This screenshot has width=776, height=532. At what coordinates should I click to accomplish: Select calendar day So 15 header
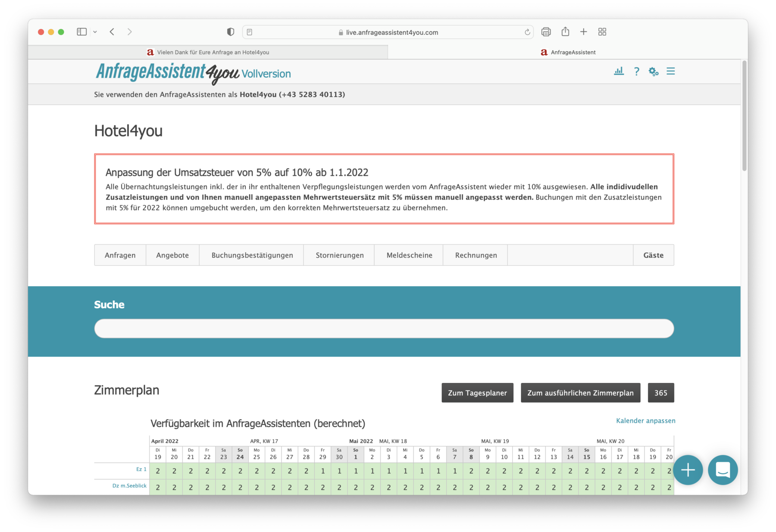[x=587, y=454]
